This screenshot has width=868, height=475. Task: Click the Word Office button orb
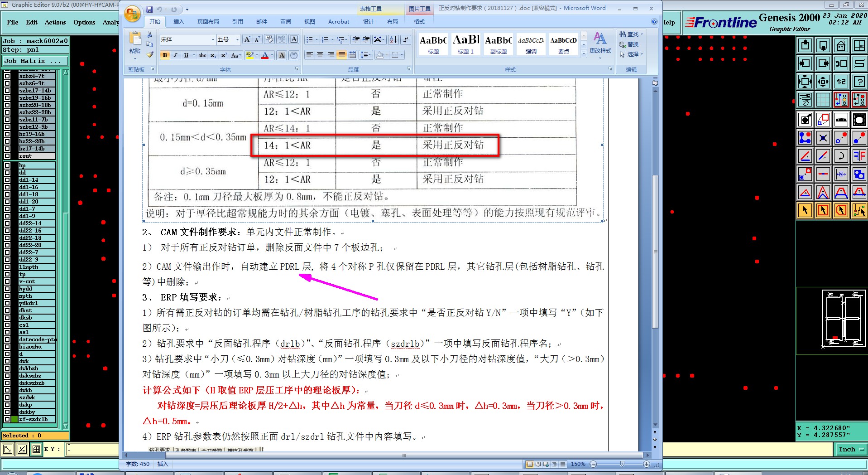(x=132, y=14)
